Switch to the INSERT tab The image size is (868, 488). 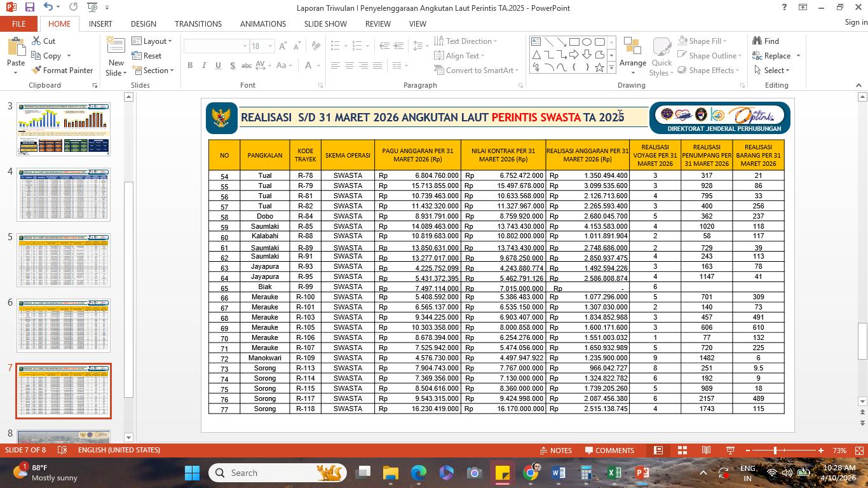(100, 24)
